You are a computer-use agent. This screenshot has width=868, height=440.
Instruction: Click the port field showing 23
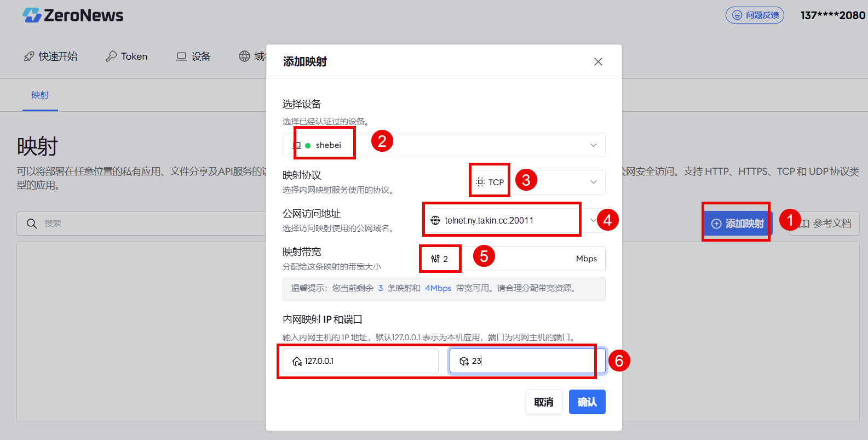[527, 361]
